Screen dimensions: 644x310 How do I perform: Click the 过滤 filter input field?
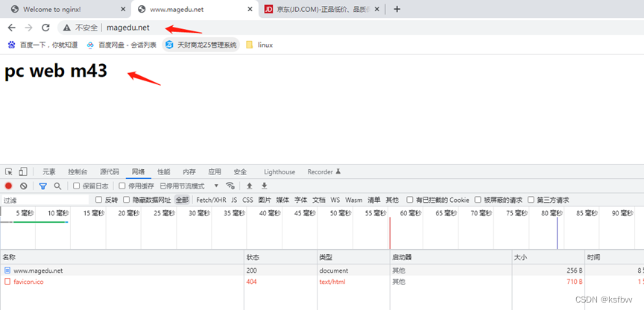pyautogui.click(x=45, y=200)
